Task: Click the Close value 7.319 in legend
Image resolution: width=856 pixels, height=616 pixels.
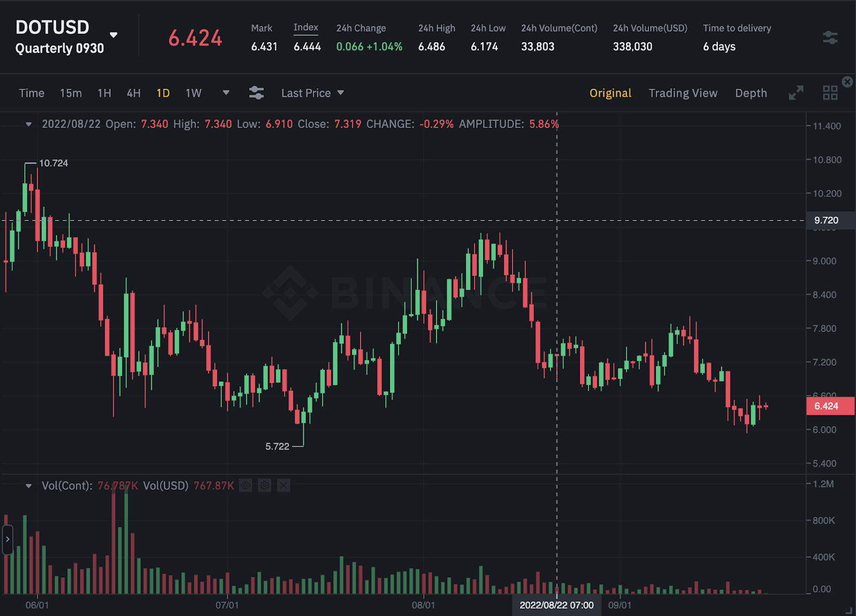Action: coord(348,124)
